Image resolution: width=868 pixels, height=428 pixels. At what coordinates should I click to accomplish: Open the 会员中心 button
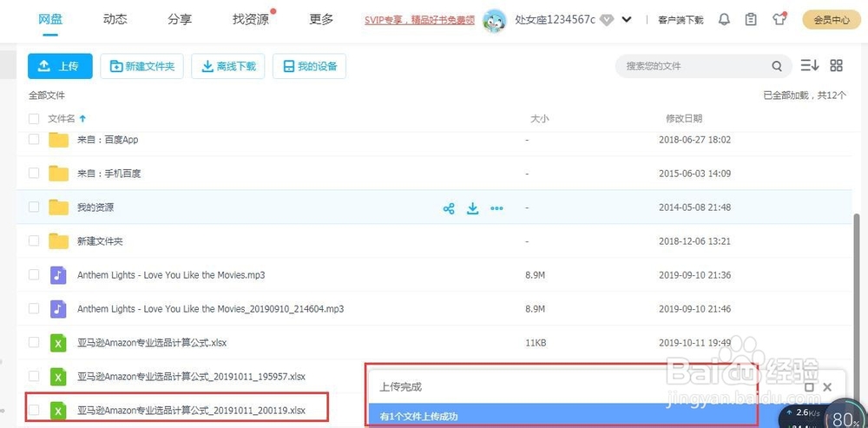pos(832,20)
